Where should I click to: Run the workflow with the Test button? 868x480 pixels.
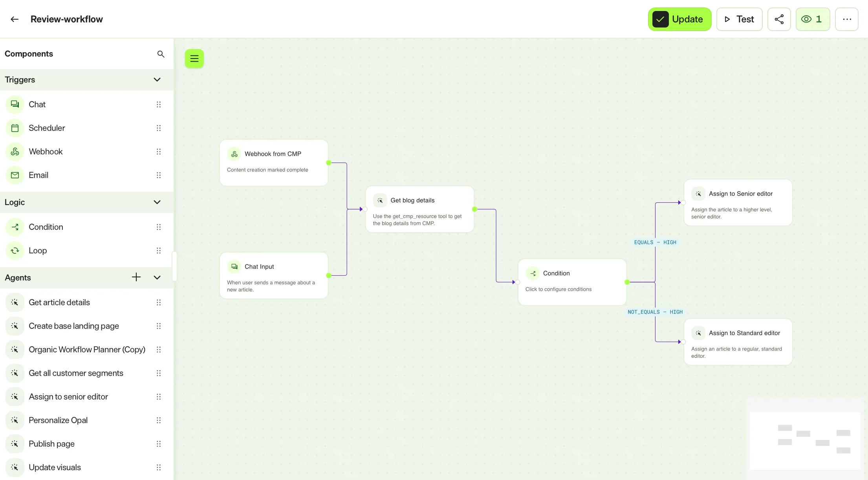[739, 19]
